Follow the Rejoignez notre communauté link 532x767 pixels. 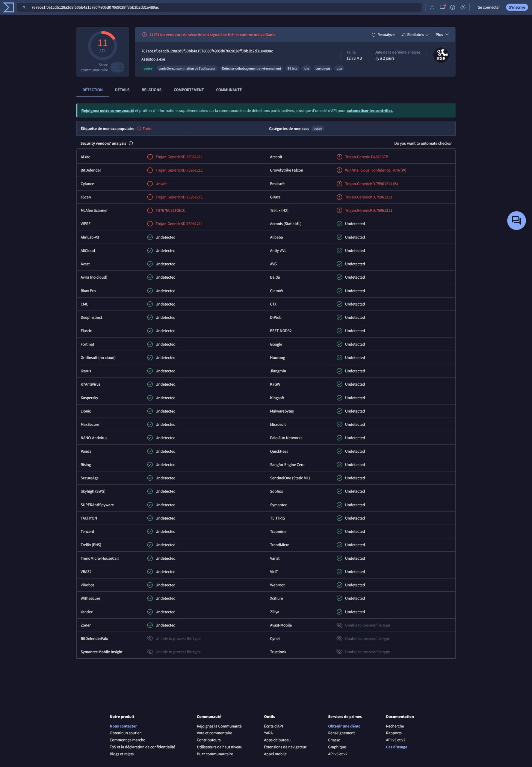pos(107,111)
